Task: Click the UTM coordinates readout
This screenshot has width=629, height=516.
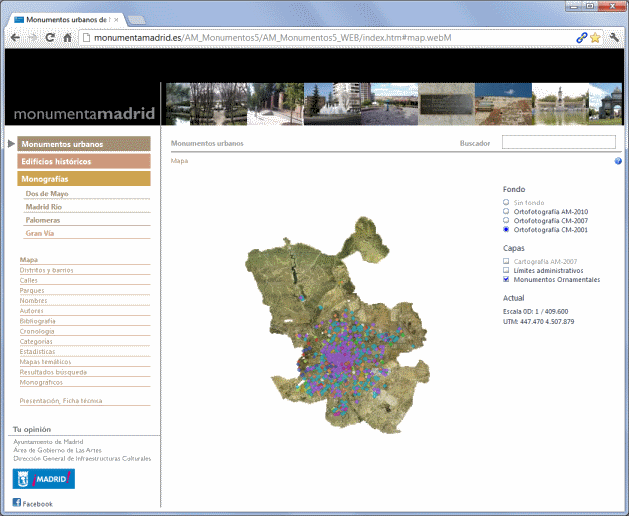Action: coord(538,321)
